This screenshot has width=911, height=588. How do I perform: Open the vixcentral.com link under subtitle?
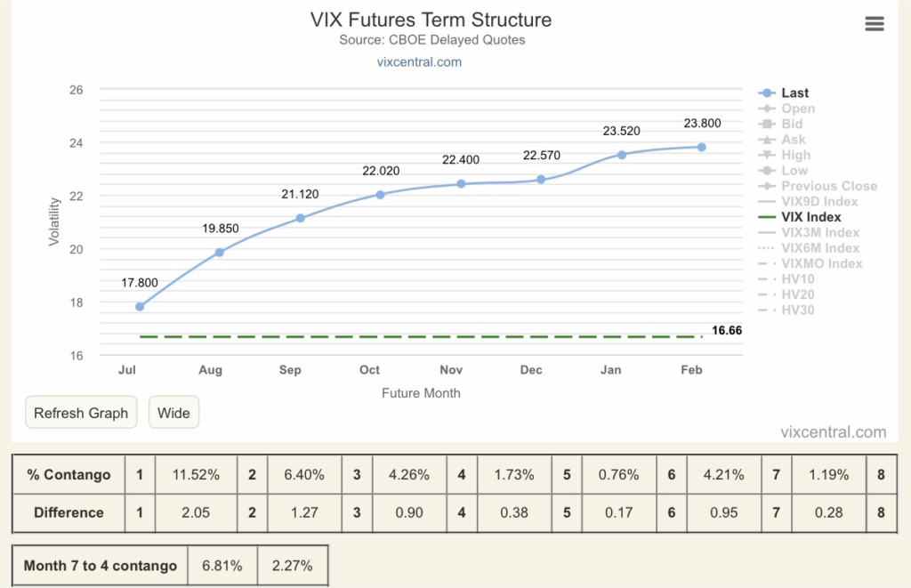(x=419, y=62)
